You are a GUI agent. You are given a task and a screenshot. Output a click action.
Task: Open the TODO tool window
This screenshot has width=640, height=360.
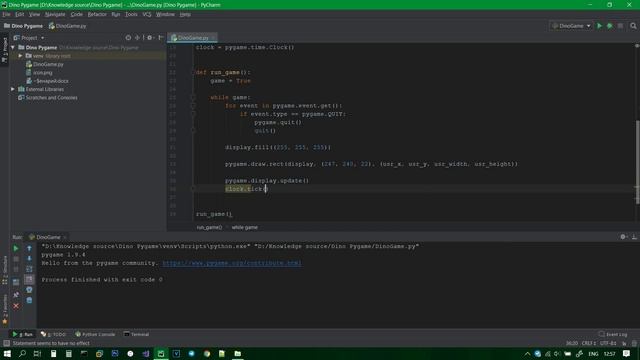pos(53,334)
